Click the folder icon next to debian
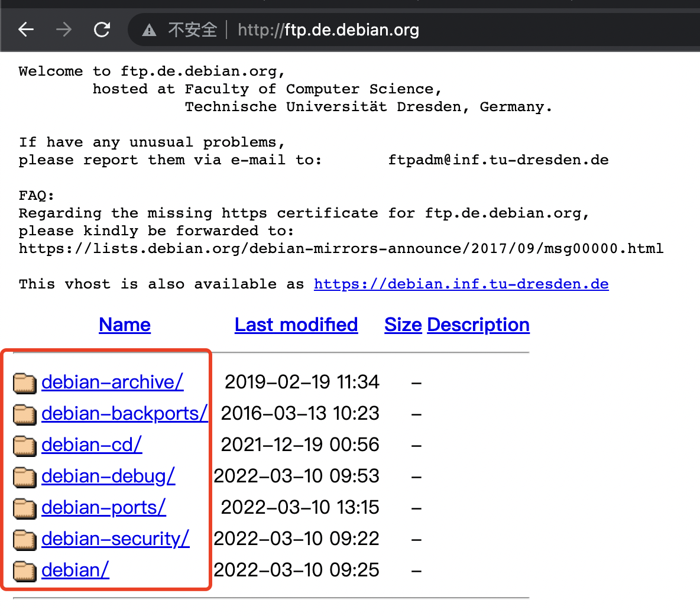Screen dimensions: 700x616 24,571
